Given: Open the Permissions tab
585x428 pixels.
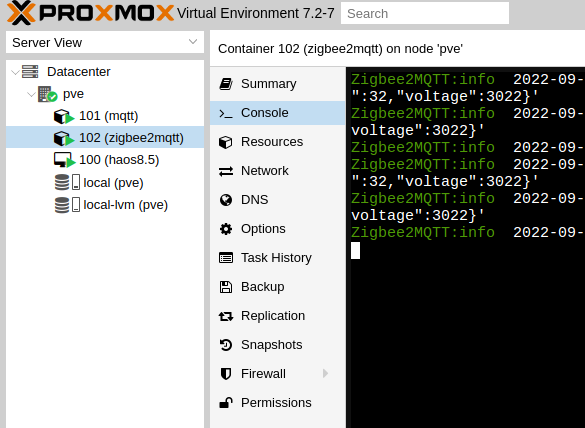Looking at the screenshot, I should coord(278,403).
